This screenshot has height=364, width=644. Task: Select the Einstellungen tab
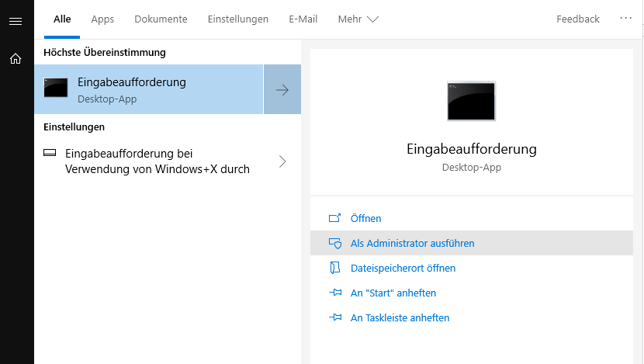[238, 19]
